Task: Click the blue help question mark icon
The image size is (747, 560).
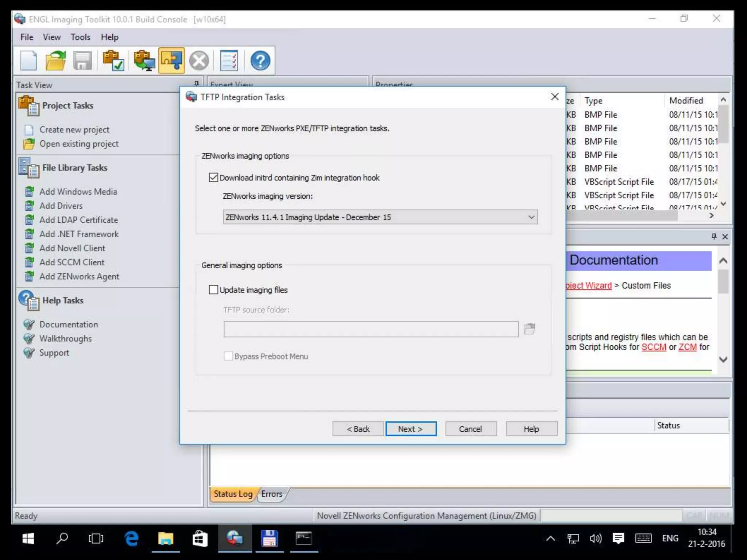Action: tap(260, 61)
